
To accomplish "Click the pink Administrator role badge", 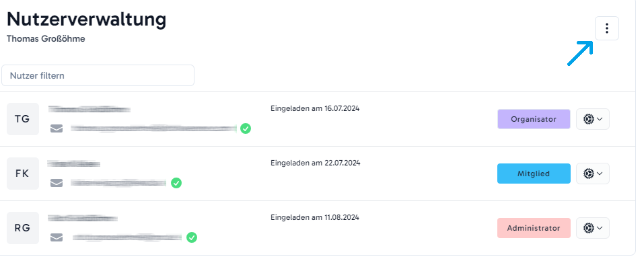I will click(534, 228).
